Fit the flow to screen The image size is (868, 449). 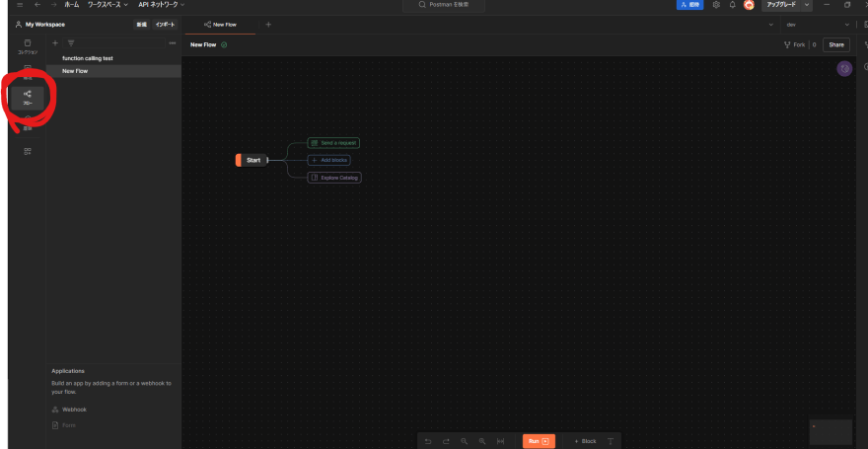[500, 441]
